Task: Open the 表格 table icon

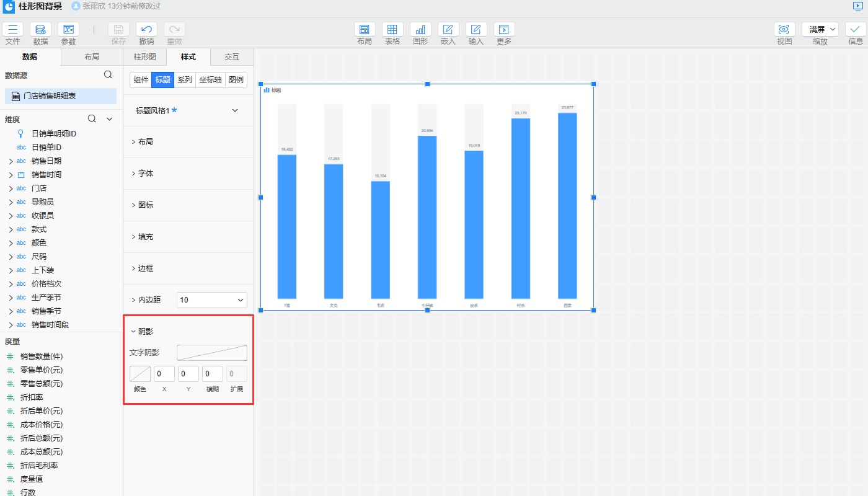Action: point(392,29)
